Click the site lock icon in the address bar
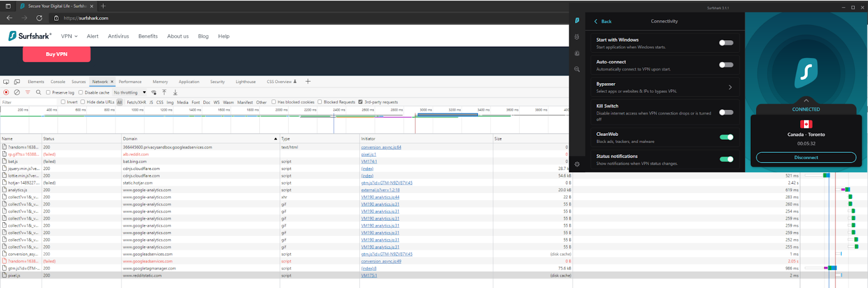Image resolution: width=868 pixels, height=288 pixels. coord(56,18)
